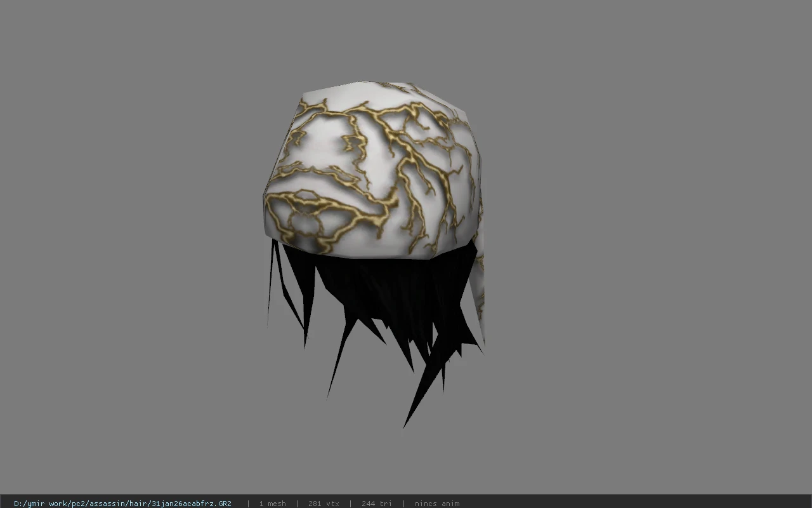Click the '281 vtx' vertex count
Image resolution: width=812 pixels, height=508 pixels.
(x=324, y=504)
